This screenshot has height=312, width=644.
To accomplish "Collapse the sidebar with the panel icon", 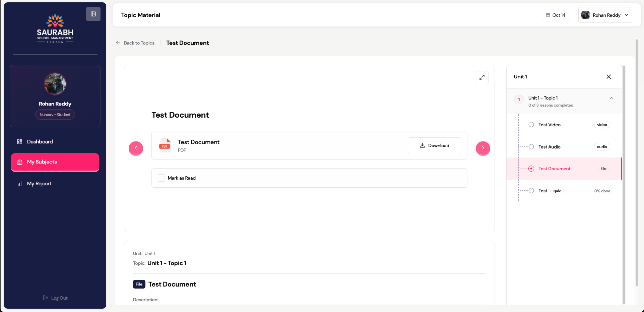I will click(93, 14).
